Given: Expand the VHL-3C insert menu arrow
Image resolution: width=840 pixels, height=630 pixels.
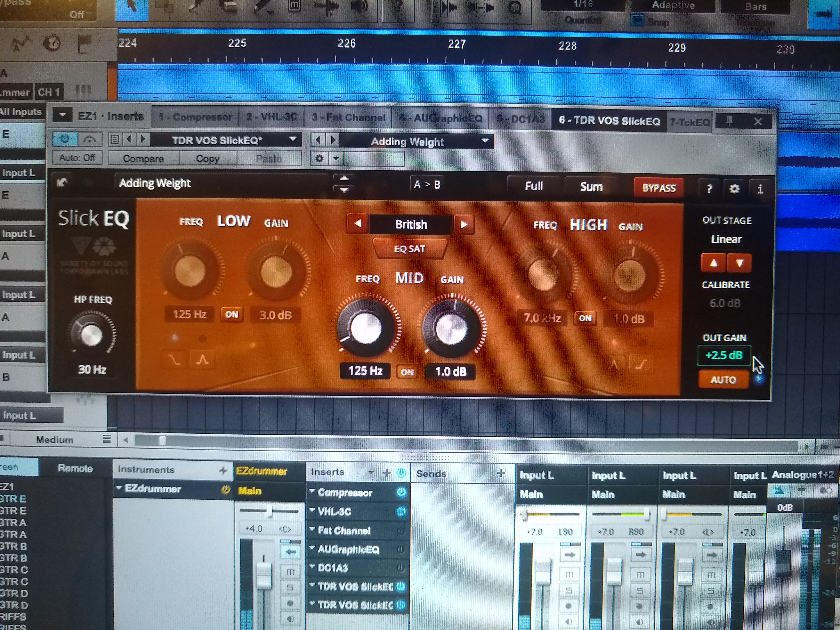Looking at the screenshot, I should click(312, 510).
